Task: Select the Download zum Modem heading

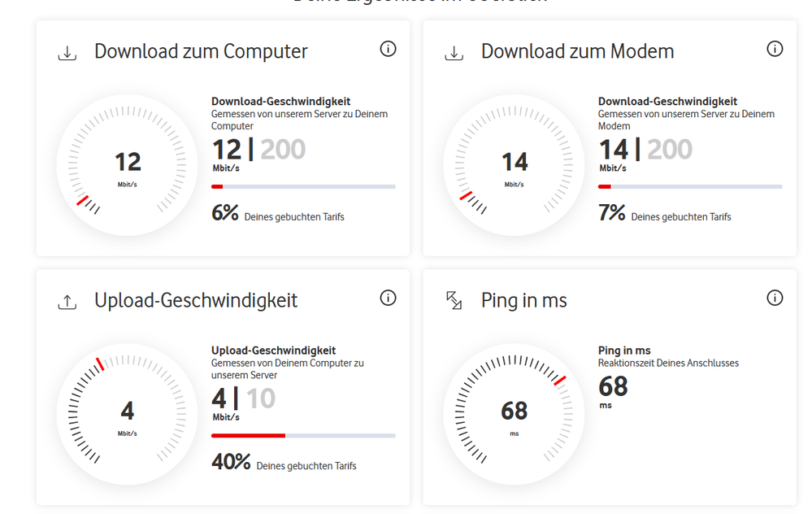Action: tap(577, 51)
